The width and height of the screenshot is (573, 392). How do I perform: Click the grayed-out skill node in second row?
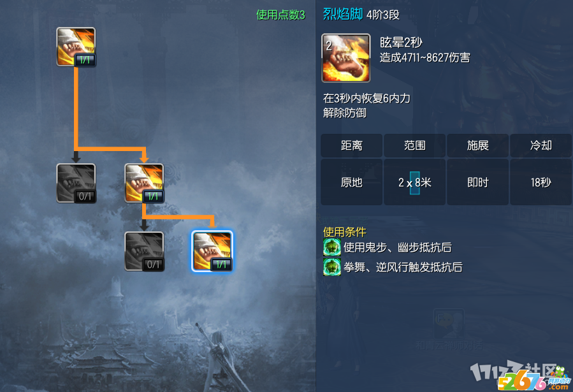(x=76, y=183)
